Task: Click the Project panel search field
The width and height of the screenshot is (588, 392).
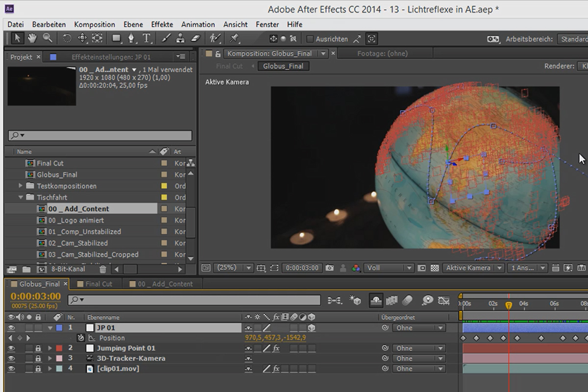Action: click(x=100, y=136)
